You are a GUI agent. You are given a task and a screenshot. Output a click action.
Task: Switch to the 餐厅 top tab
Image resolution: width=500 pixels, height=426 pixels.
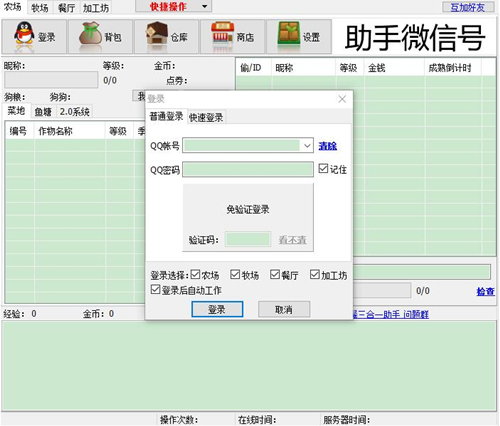(66, 8)
